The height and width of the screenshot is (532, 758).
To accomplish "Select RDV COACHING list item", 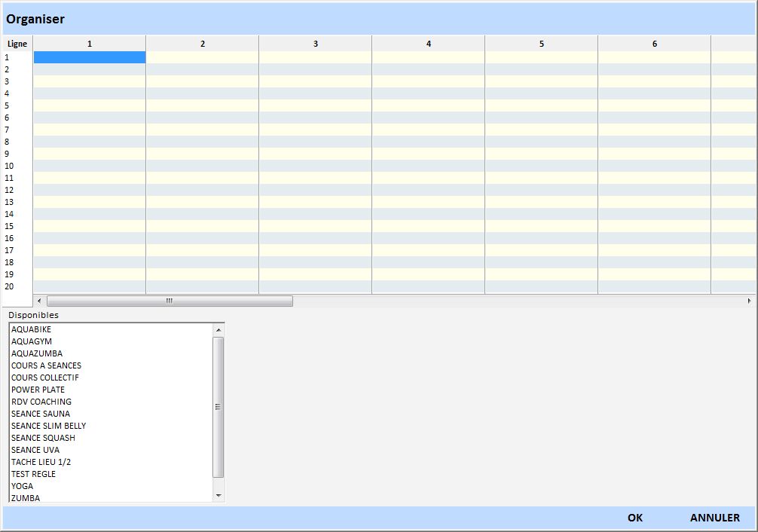I will coord(41,402).
